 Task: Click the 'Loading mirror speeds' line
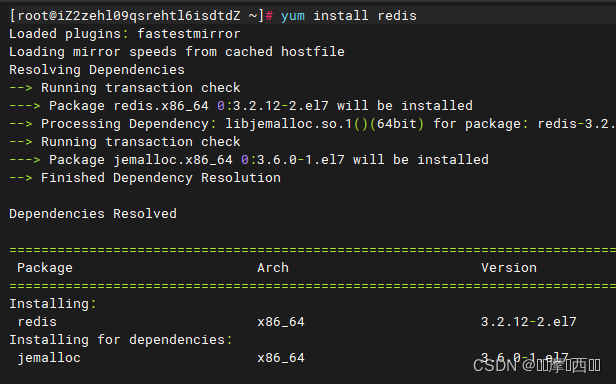(177, 52)
